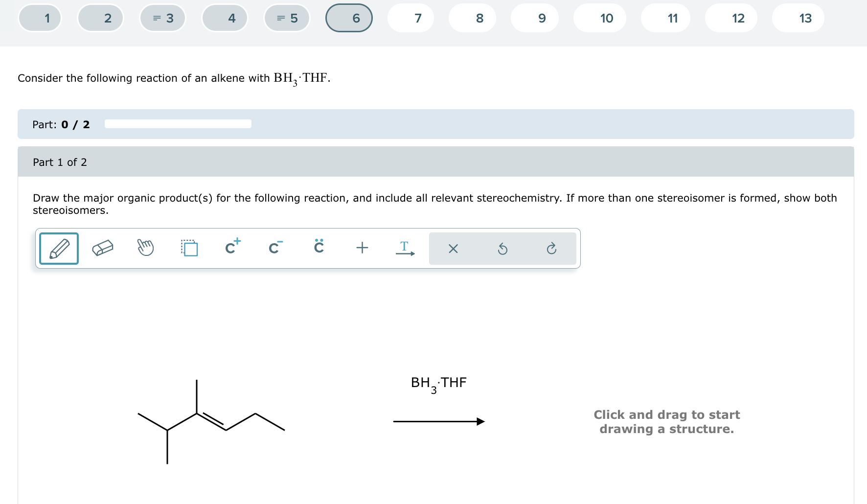Go to question 9
867x504 pixels.
pyautogui.click(x=535, y=18)
